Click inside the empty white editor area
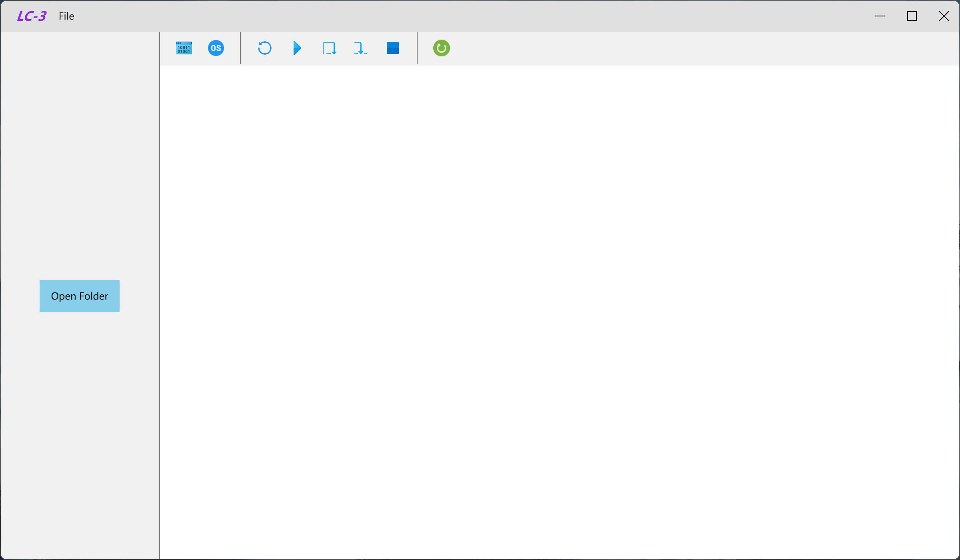This screenshot has height=560, width=960. 560,312
